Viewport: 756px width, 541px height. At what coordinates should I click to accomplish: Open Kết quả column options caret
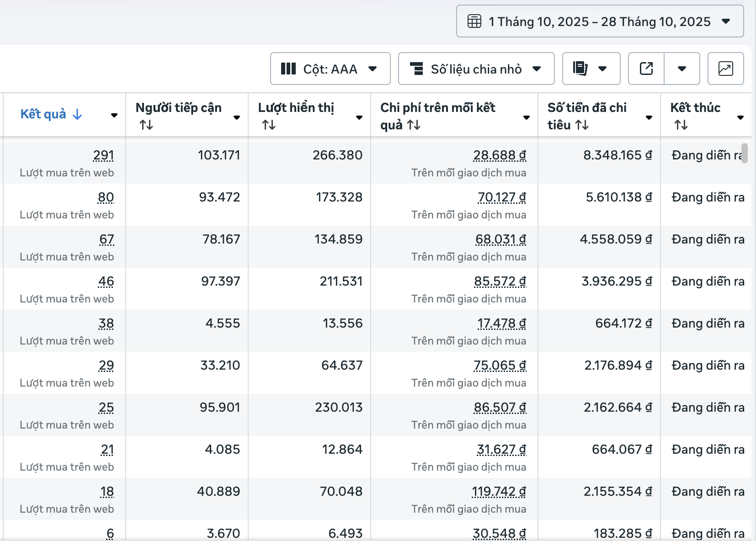(114, 115)
